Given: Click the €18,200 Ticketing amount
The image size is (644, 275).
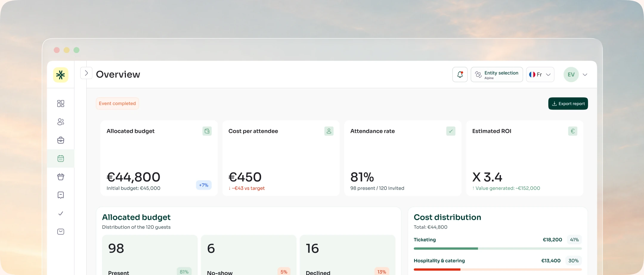Looking at the screenshot, I should pyautogui.click(x=552, y=240).
